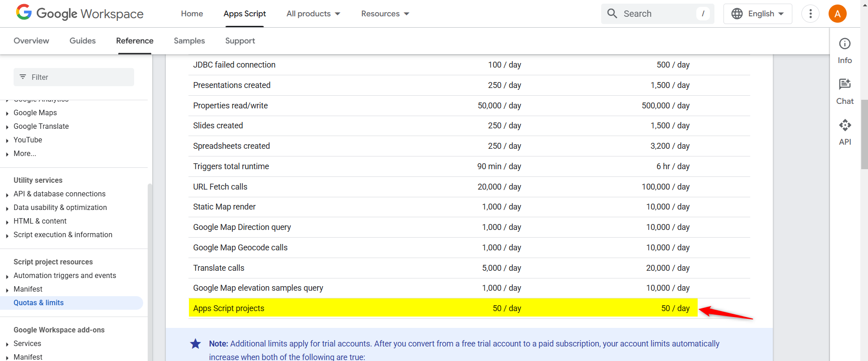Image resolution: width=868 pixels, height=361 pixels.
Task: Click the Google Workspace add-ons heading
Action: (59, 330)
